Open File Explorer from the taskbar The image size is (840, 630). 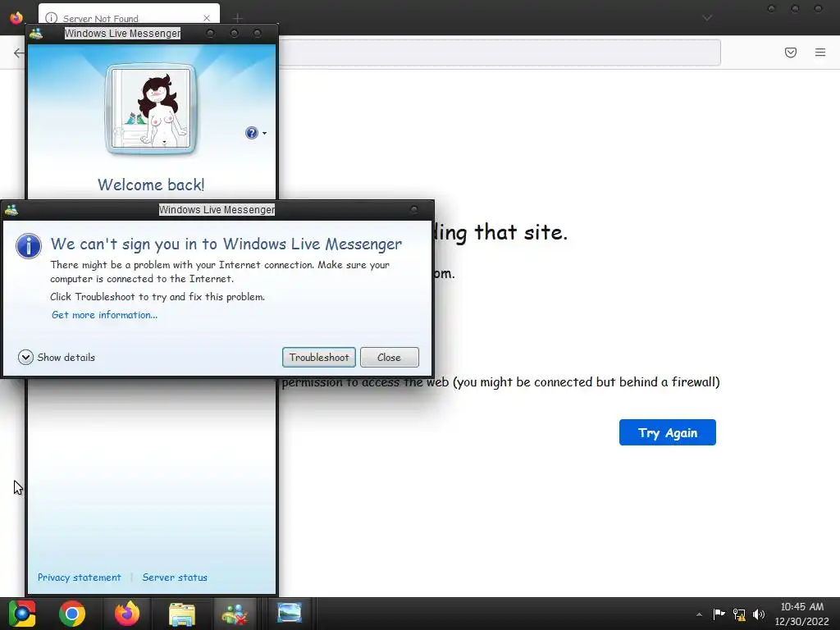(182, 614)
